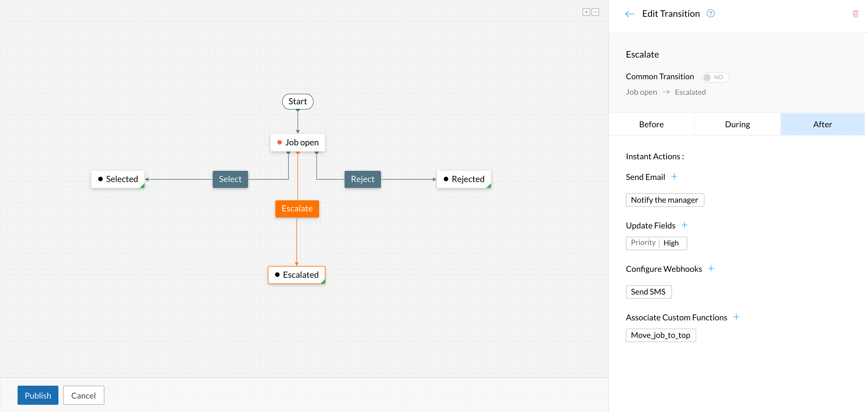Toggle the Common Transition switch
868x412 pixels.
(x=715, y=77)
